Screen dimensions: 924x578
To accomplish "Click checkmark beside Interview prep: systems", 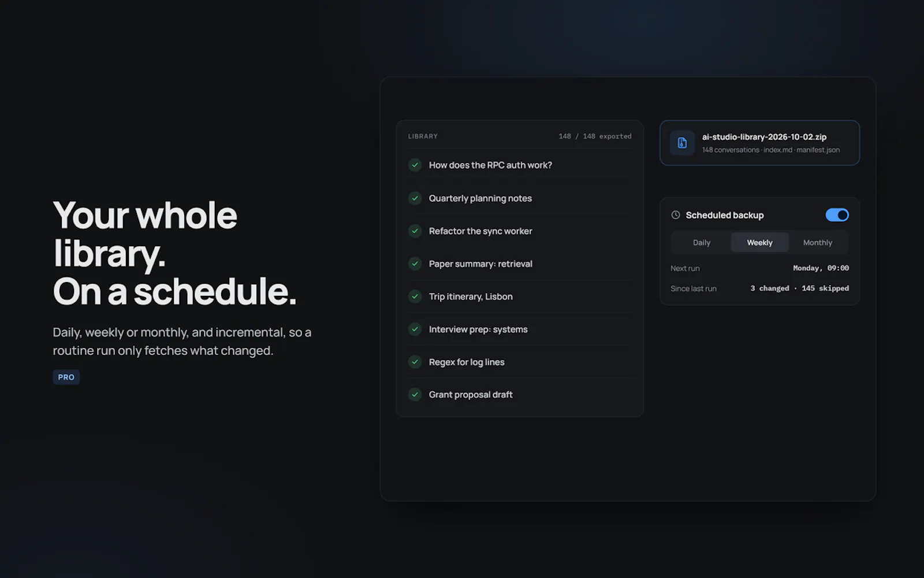I will 415,329.
